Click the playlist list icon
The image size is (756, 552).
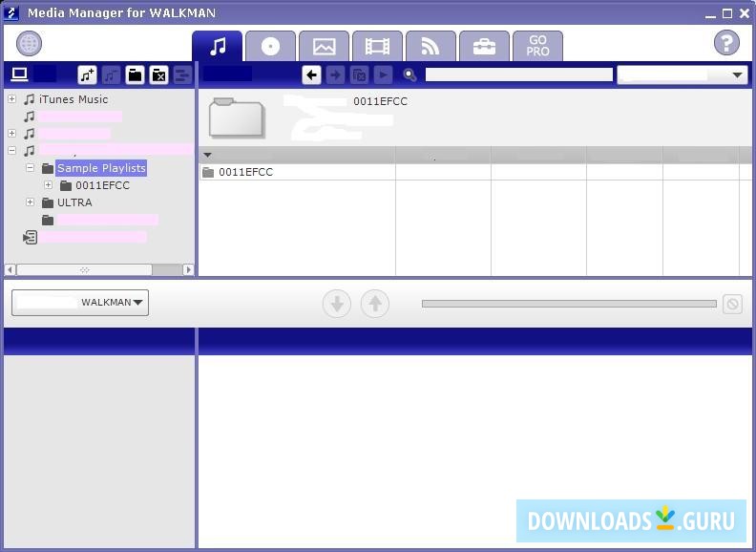pos(182,74)
